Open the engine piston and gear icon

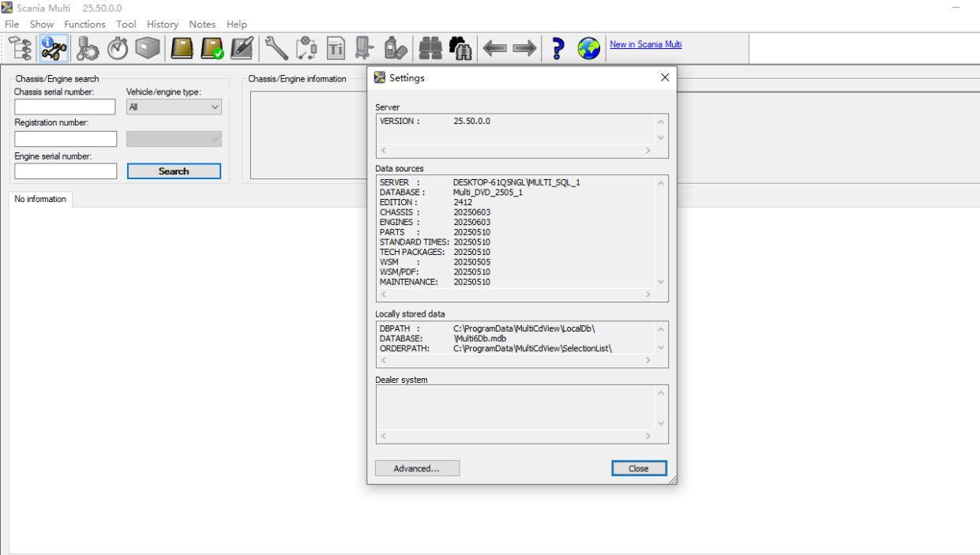87,49
